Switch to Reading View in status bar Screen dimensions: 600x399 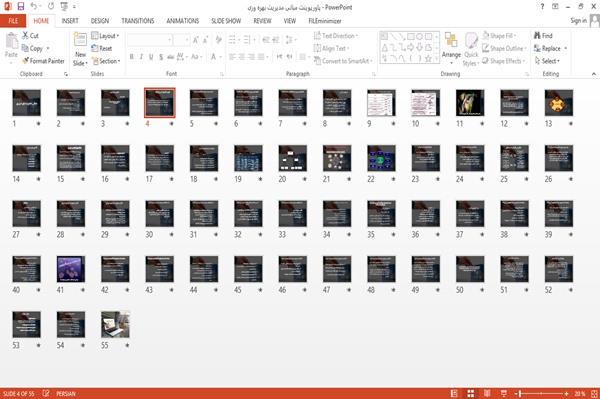(x=487, y=393)
